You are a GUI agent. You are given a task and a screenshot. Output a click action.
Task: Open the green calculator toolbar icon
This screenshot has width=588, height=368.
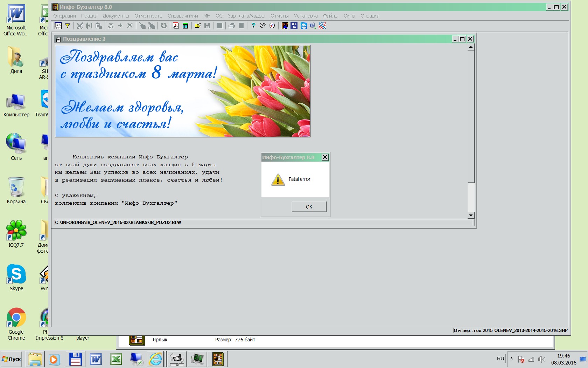pyautogui.click(x=185, y=26)
